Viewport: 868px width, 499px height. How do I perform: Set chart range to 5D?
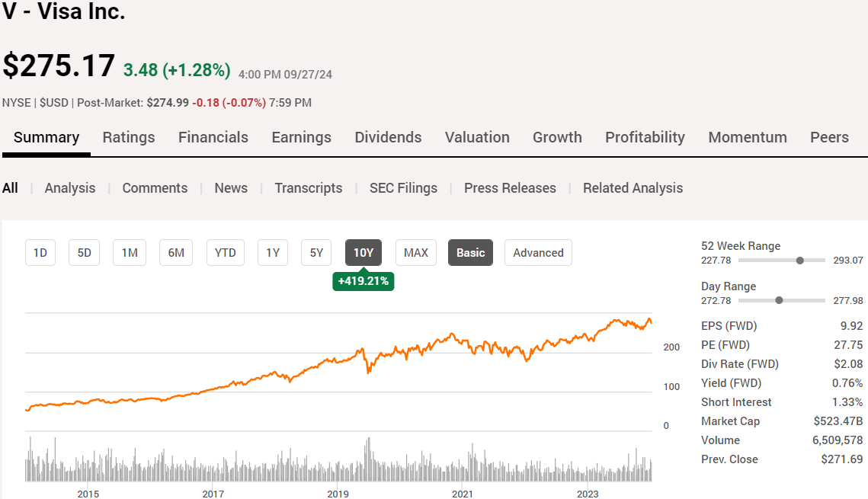coord(84,253)
